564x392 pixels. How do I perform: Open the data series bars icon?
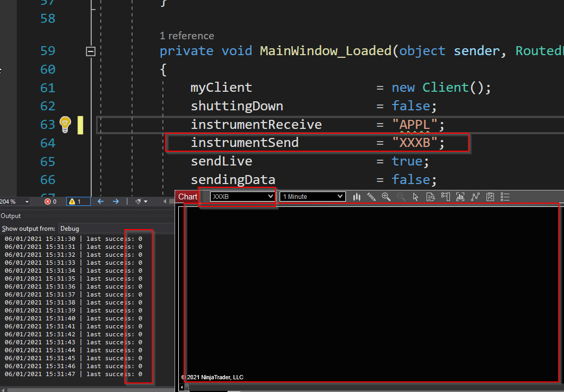460,197
